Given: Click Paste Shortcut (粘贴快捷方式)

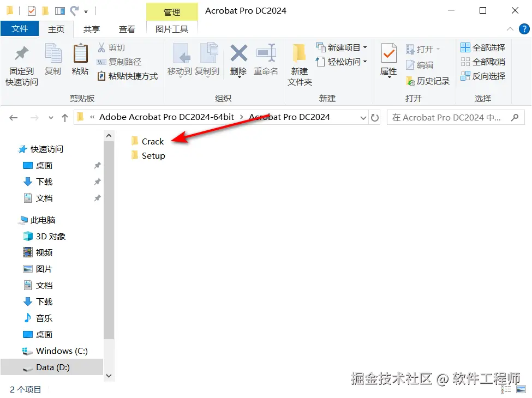Looking at the screenshot, I should 128,76.
